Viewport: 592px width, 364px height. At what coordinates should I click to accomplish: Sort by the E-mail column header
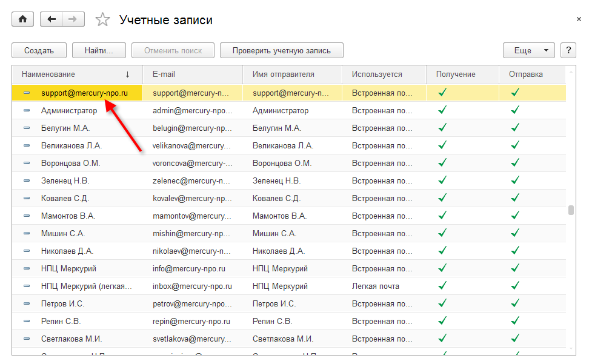[x=164, y=74]
